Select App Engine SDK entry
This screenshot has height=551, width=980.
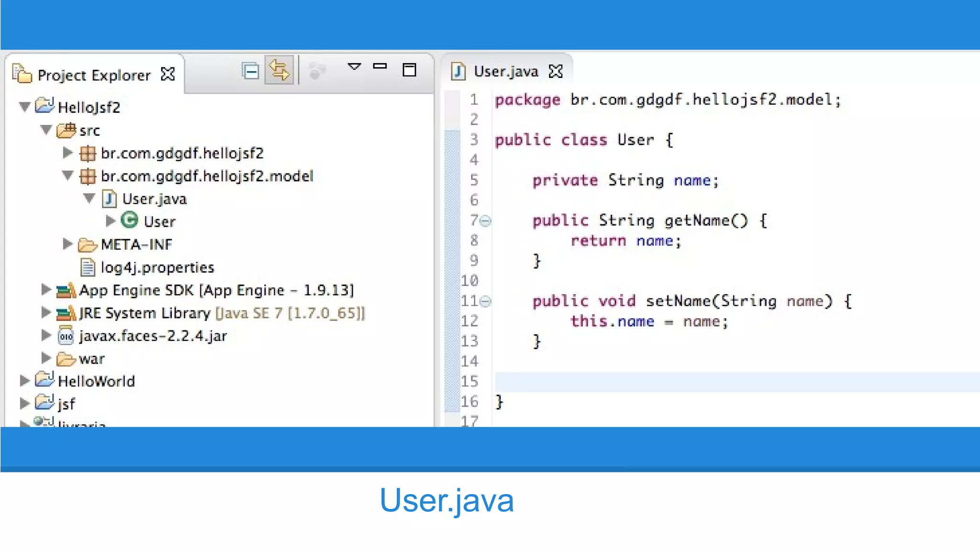pos(216,290)
